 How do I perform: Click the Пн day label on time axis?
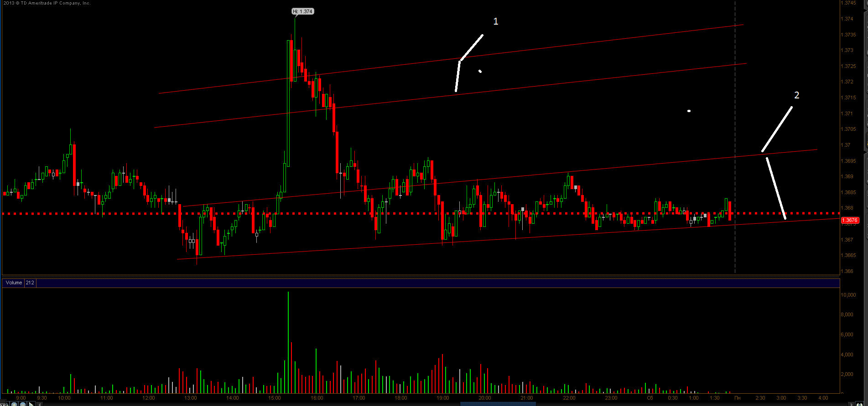click(x=737, y=398)
